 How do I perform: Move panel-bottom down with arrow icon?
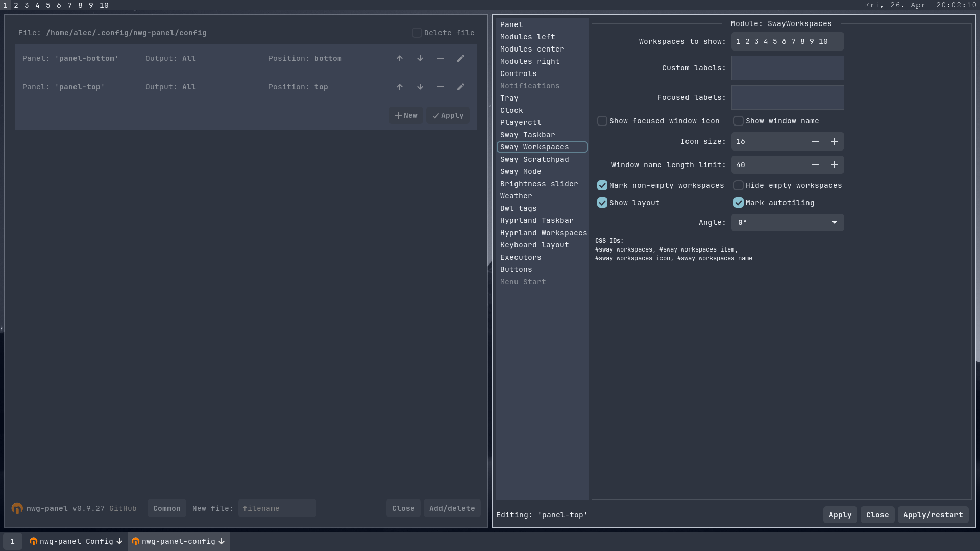click(x=420, y=58)
